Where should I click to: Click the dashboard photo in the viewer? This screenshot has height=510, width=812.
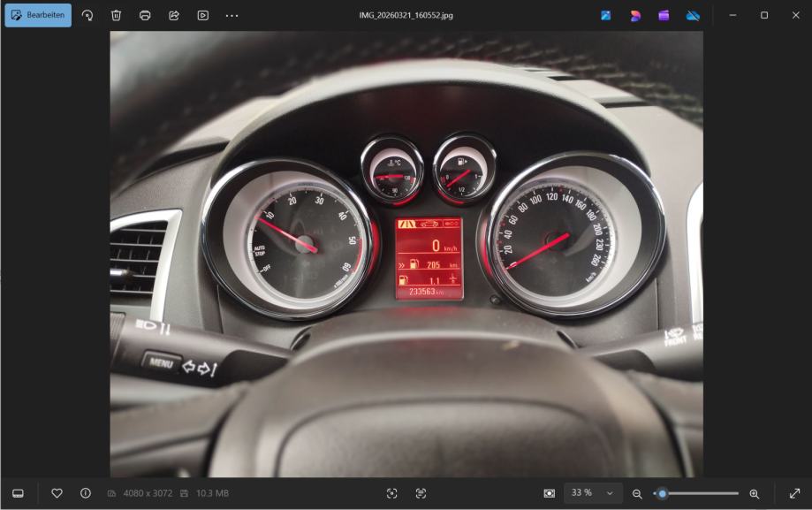406,254
